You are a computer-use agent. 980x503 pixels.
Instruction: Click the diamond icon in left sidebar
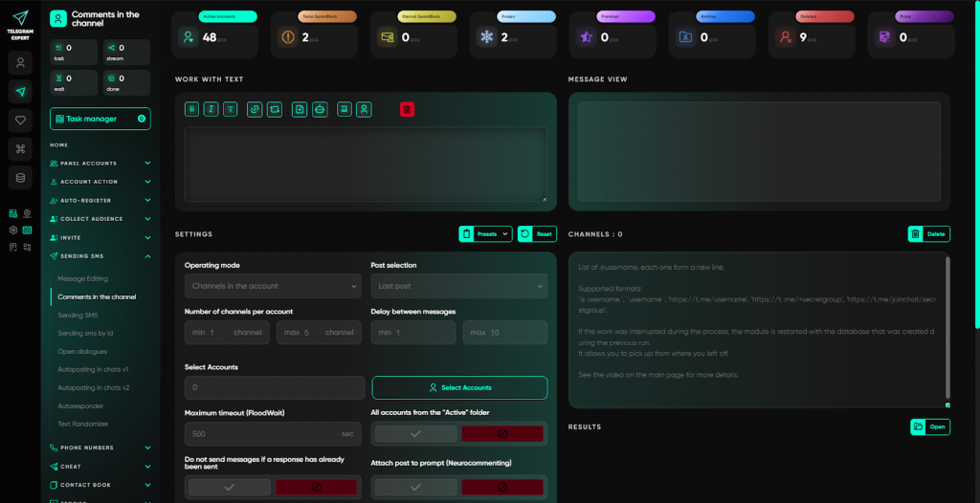pyautogui.click(x=20, y=120)
